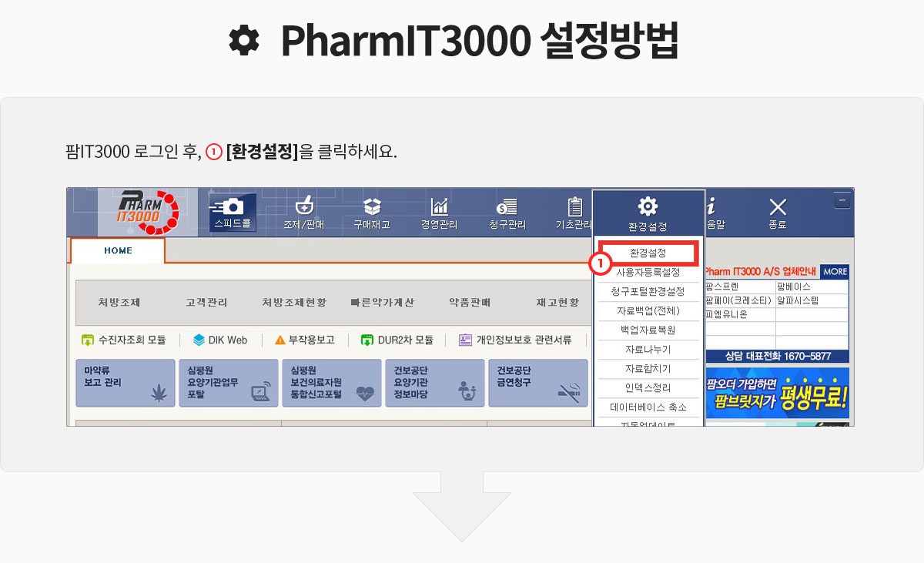Click the 마약류 보고 관리 button

[x=126, y=383]
